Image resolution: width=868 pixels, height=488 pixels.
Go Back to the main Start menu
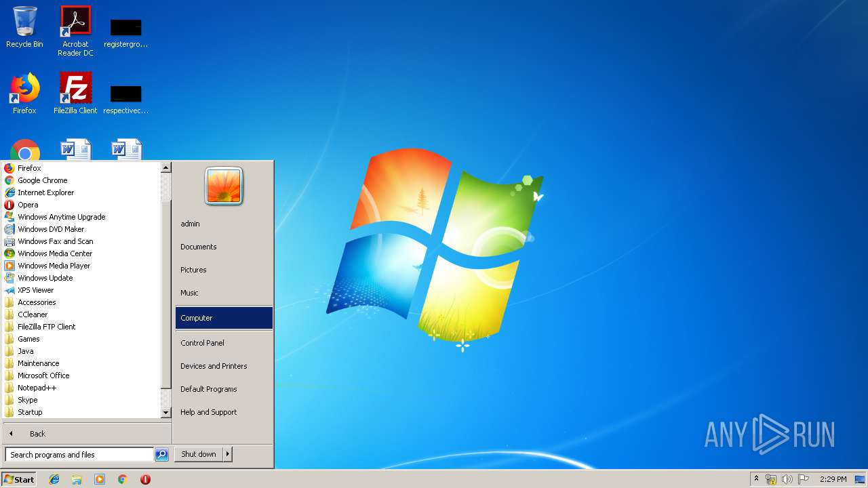[87, 434]
